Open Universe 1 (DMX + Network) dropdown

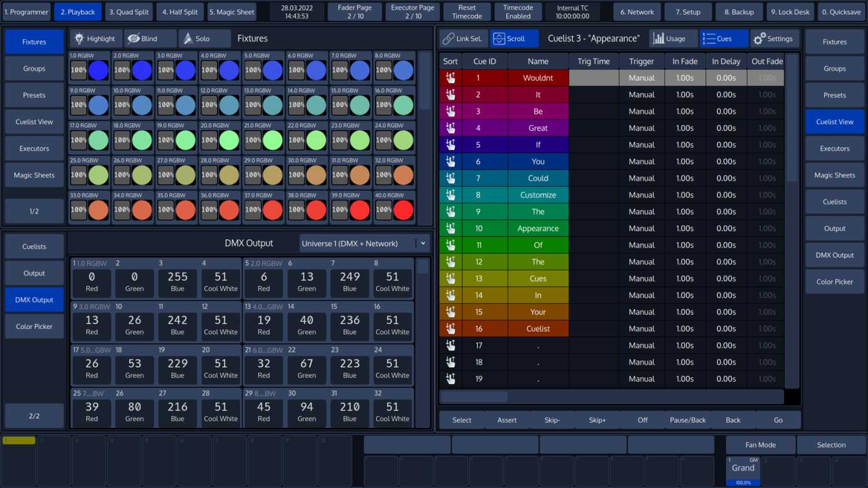365,243
